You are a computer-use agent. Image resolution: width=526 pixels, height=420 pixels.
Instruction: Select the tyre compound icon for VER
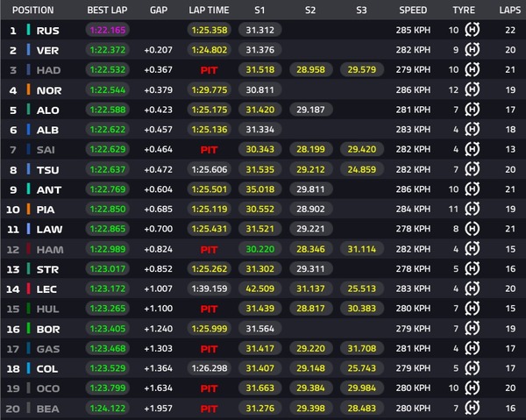click(473, 50)
